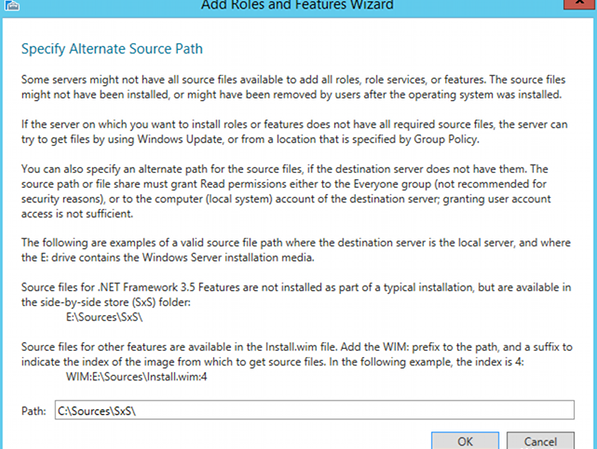
Task: Click the example WIM:E:\Sources\Install.wim:4
Action: tap(137, 377)
